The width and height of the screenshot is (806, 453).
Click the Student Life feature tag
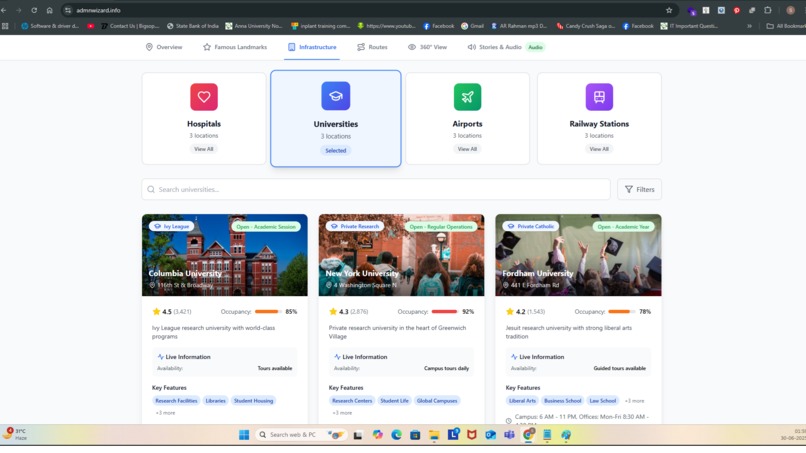(x=394, y=401)
